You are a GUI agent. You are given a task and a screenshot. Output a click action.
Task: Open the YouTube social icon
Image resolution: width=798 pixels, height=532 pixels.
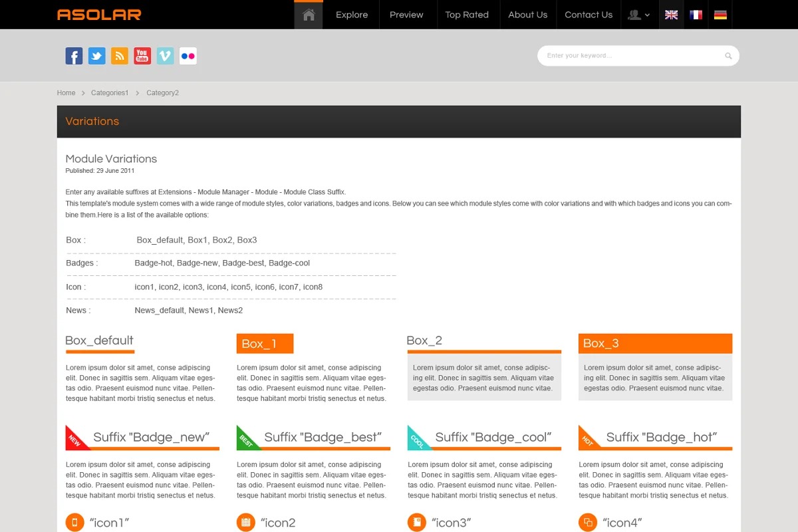coord(142,56)
